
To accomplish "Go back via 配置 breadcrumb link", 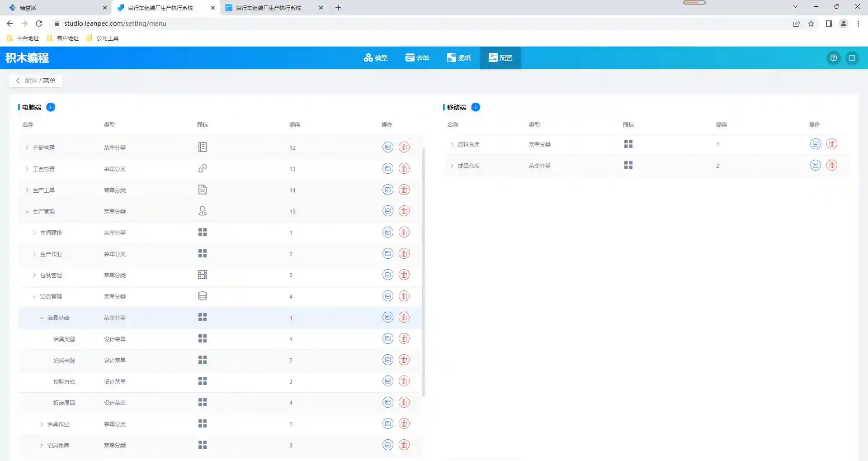I will pos(31,81).
